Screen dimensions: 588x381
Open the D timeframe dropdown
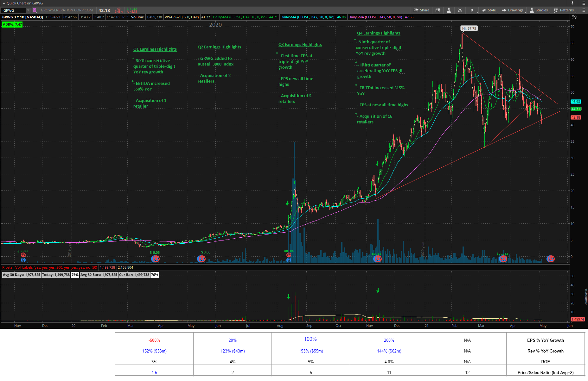[472, 10]
